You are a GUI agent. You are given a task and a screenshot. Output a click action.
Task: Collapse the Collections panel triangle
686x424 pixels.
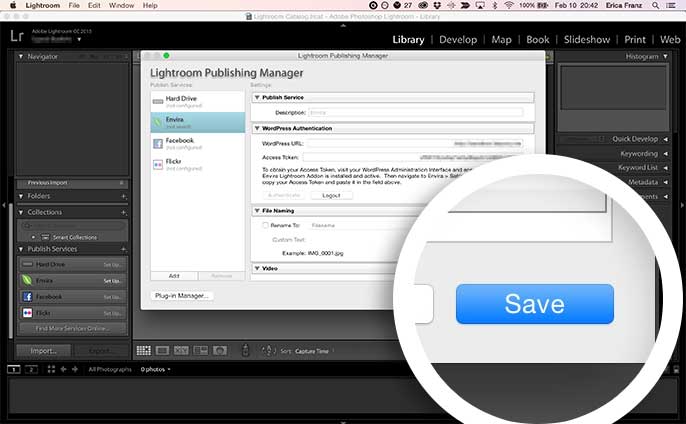[x=21, y=212]
